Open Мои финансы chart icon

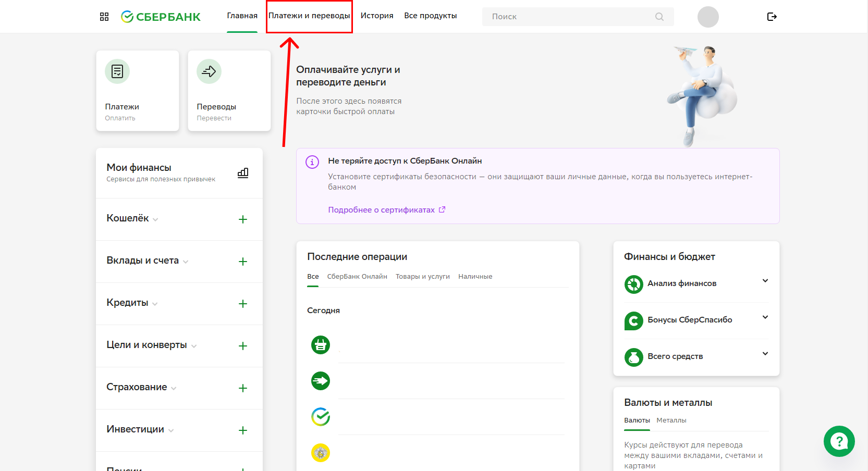pos(243,172)
